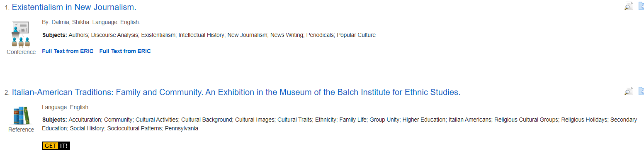Open the first Full Text from ERIC link
This screenshot has width=644, height=154.
click(x=68, y=51)
